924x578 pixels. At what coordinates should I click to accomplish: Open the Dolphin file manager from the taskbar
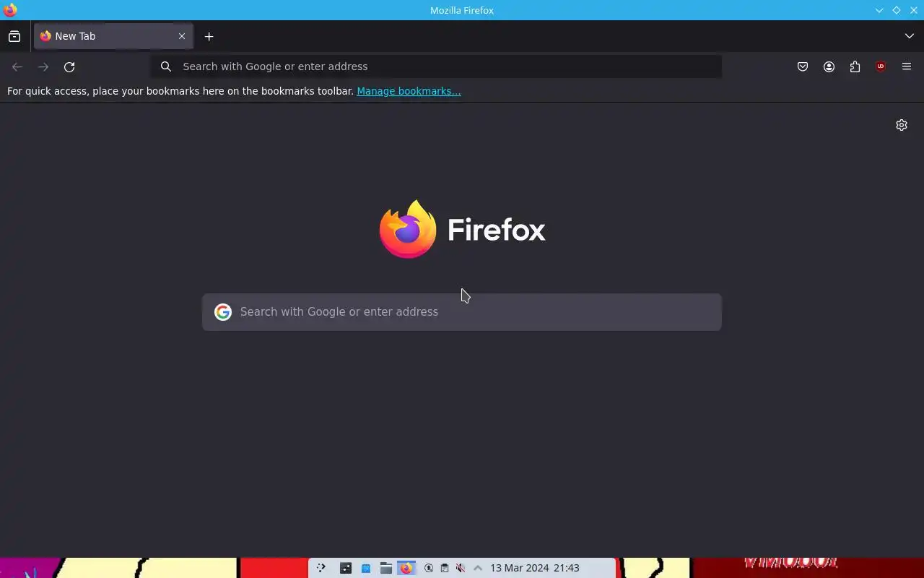coord(386,568)
